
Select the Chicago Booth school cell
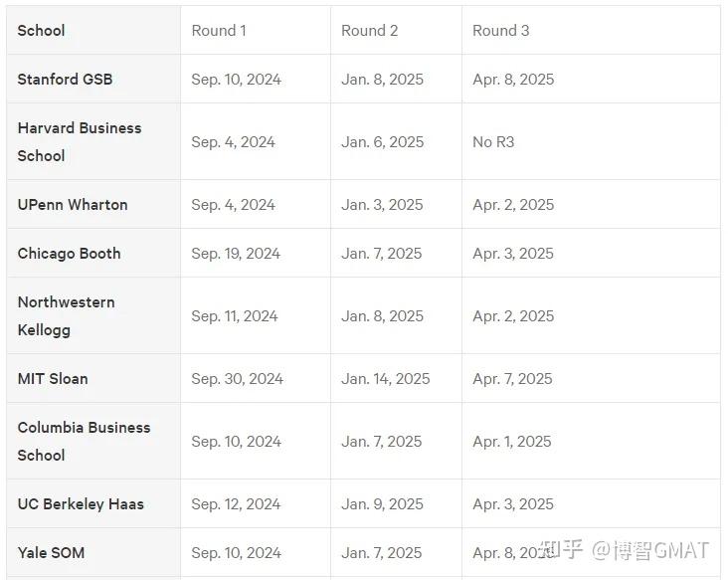69,254
